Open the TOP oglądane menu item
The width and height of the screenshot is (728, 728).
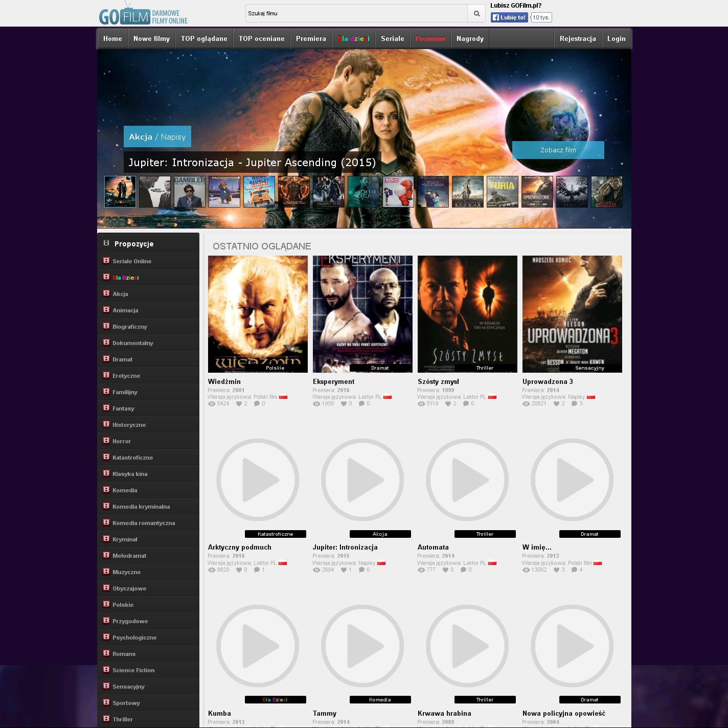tap(204, 39)
